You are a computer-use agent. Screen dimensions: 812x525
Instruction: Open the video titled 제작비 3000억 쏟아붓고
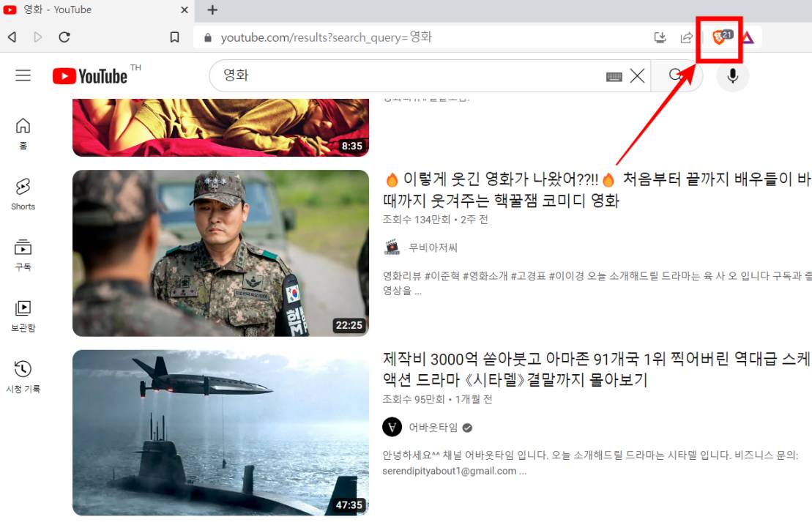click(x=597, y=369)
